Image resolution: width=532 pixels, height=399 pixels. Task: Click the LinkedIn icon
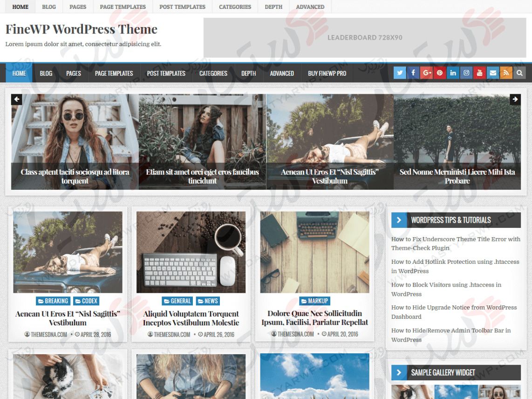pyautogui.click(x=453, y=73)
